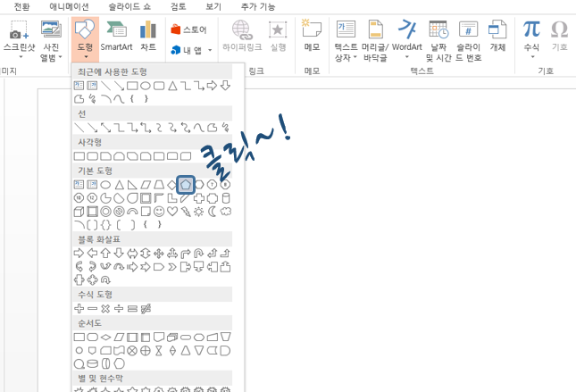This screenshot has width=576, height=392.
Task: Open the 애니메이션 tab
Action: (69, 6)
